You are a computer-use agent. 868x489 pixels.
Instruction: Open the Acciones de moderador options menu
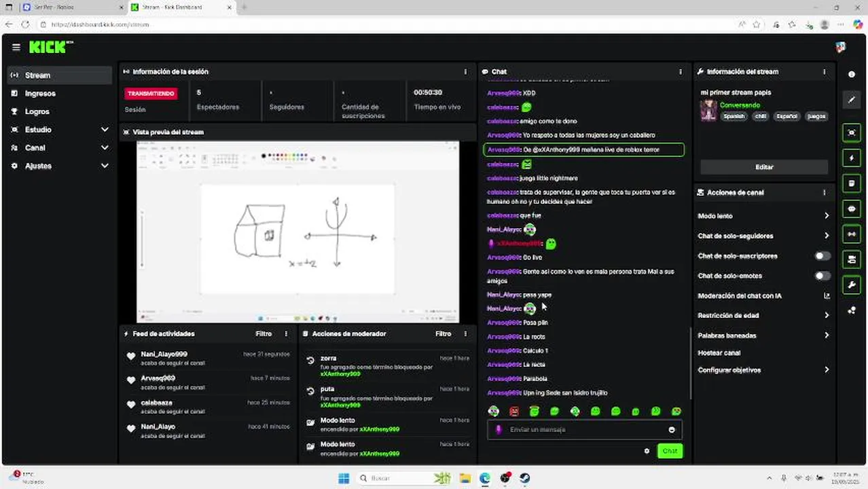pyautogui.click(x=465, y=333)
